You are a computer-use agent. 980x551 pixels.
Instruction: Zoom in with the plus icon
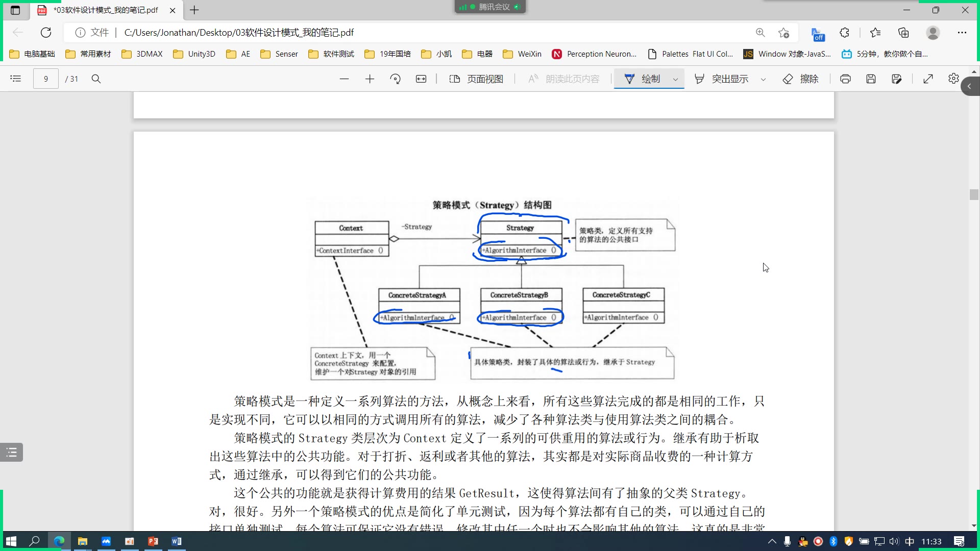370,79
